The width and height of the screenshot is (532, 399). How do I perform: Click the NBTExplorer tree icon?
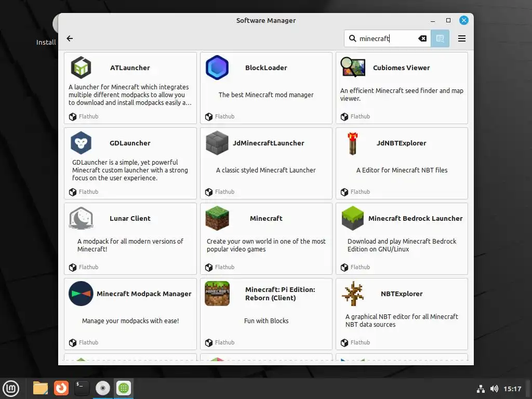(x=353, y=294)
